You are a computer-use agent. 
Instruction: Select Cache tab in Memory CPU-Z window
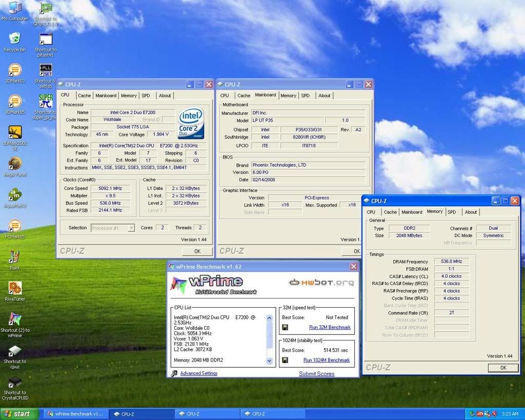[x=390, y=212]
